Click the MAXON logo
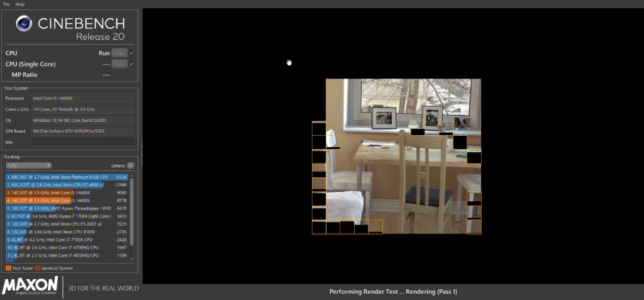 point(30,286)
